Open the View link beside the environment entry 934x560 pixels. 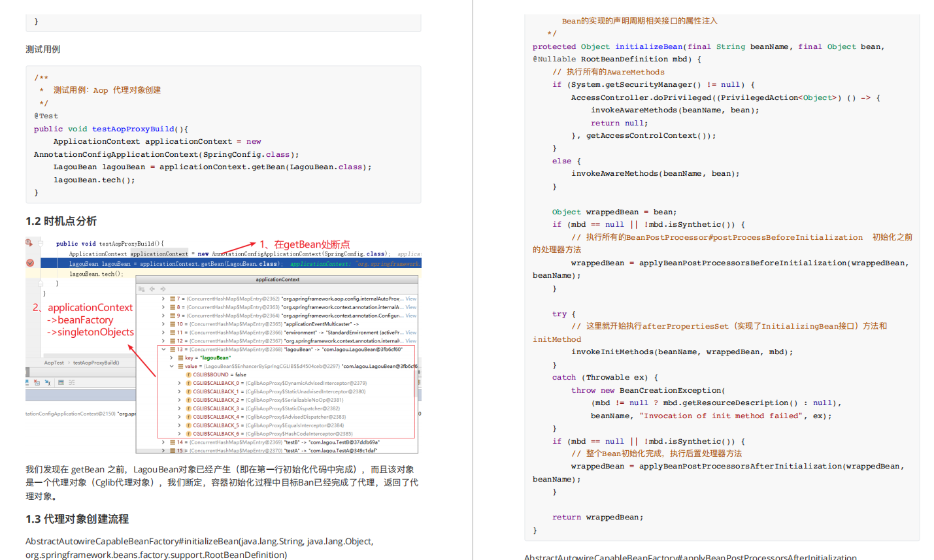click(412, 332)
